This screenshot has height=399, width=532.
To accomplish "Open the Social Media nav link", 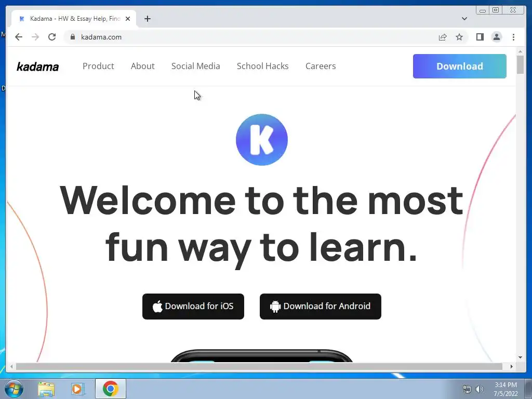I will [x=195, y=66].
